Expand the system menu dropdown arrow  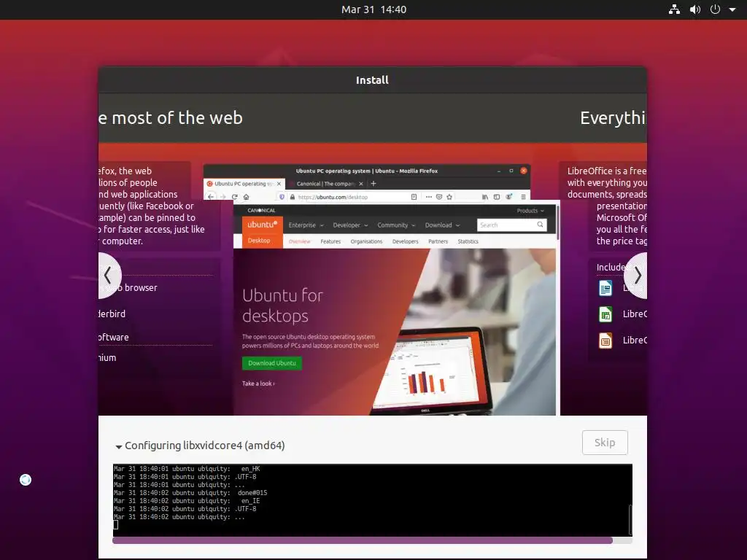pyautogui.click(x=732, y=9)
